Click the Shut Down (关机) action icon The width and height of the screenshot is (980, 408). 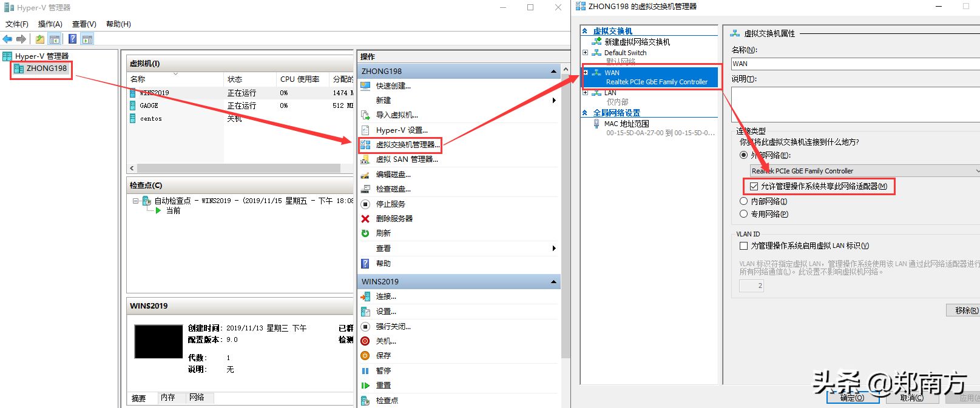(365, 341)
